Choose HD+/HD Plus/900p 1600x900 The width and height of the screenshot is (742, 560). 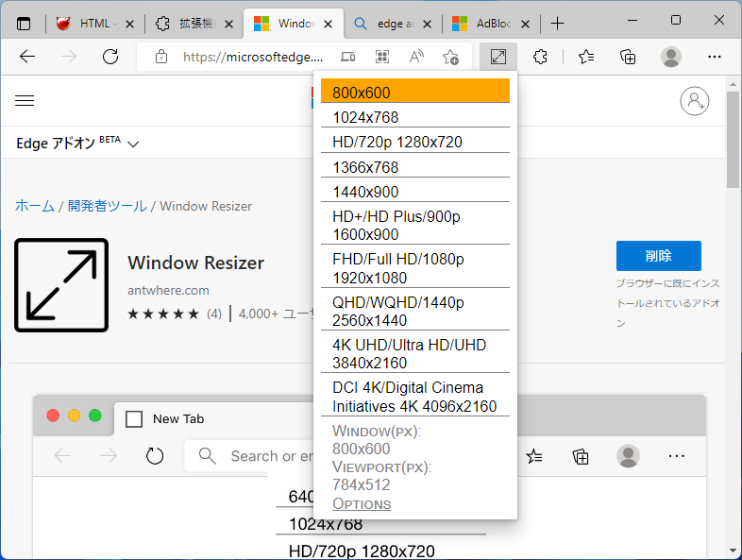[x=415, y=225]
